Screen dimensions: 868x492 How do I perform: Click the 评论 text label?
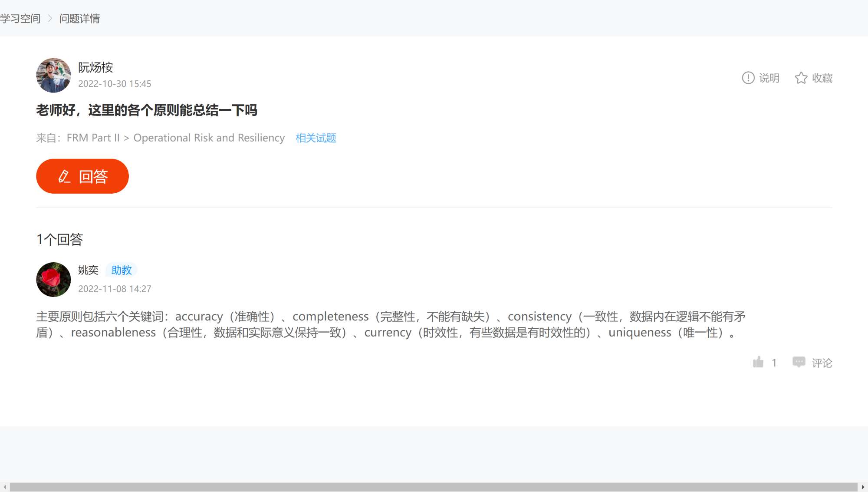822,363
